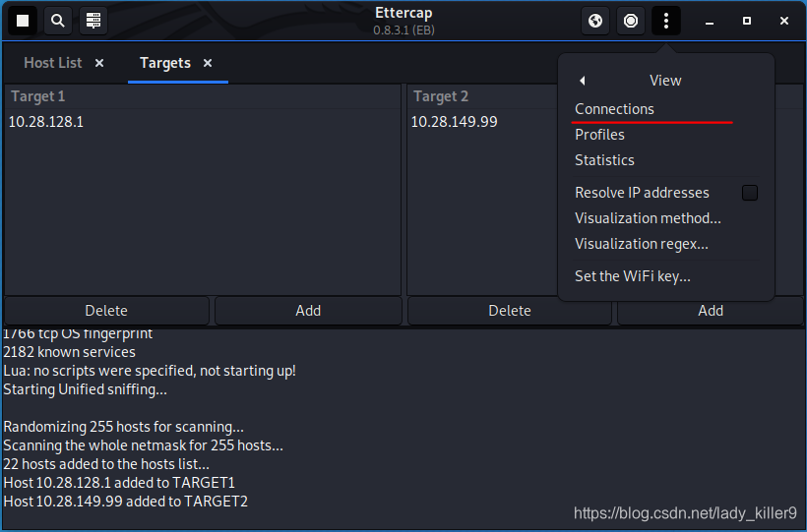This screenshot has height=532, width=807.
Task: Enable the Resolve IP addresses checkbox
Action: click(749, 193)
